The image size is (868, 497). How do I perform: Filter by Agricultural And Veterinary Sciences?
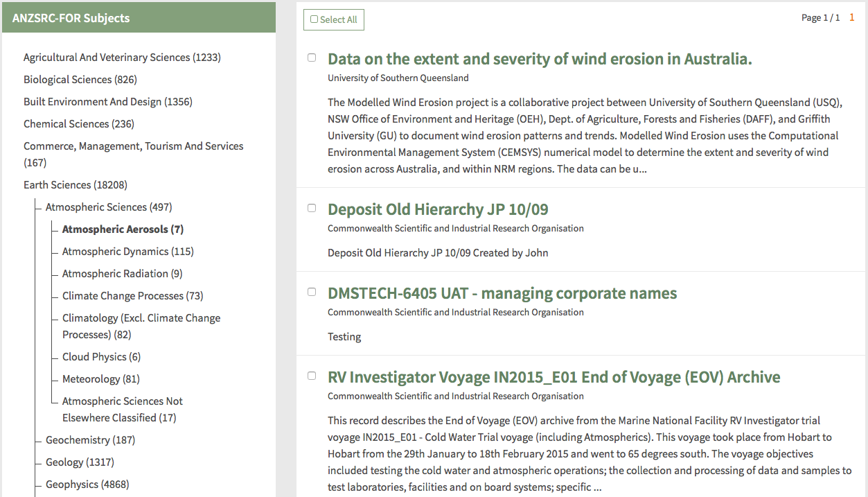(x=121, y=58)
